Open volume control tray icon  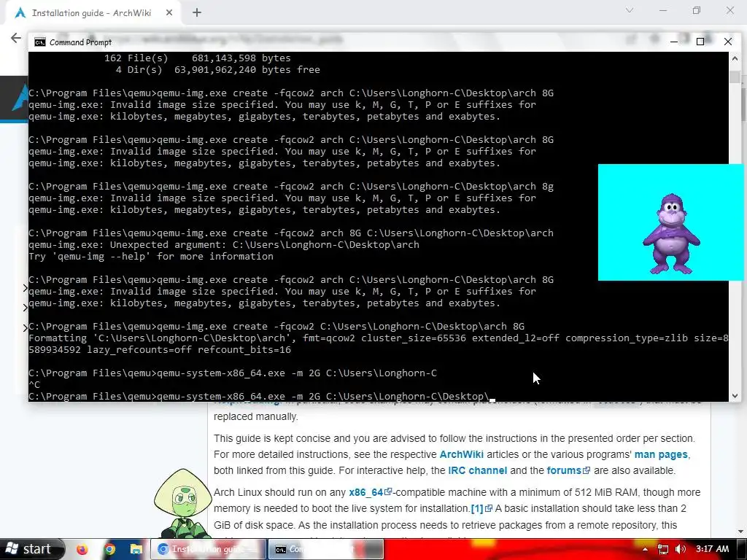click(681, 550)
